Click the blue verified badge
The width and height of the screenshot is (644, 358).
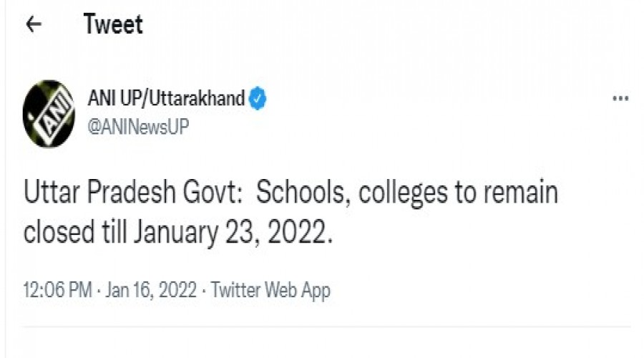pyautogui.click(x=258, y=98)
